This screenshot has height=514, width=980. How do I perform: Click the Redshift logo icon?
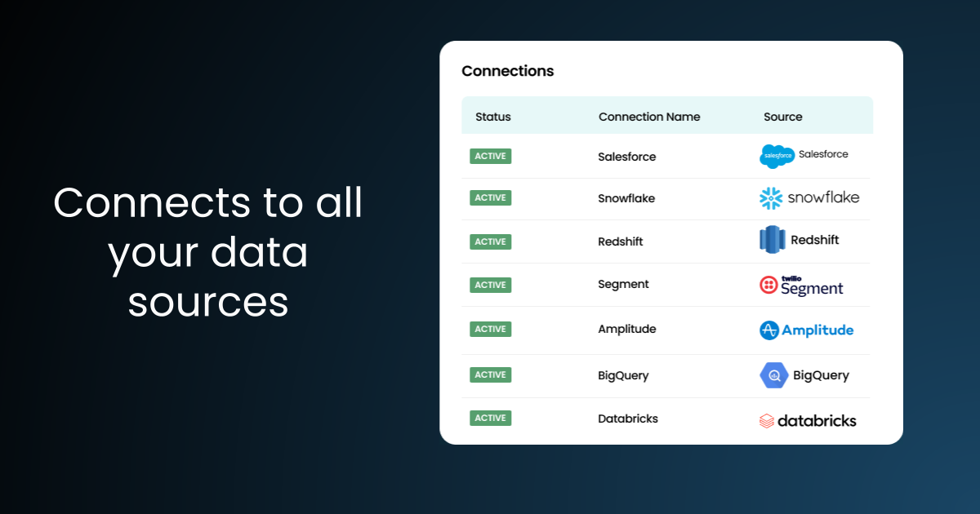(772, 240)
